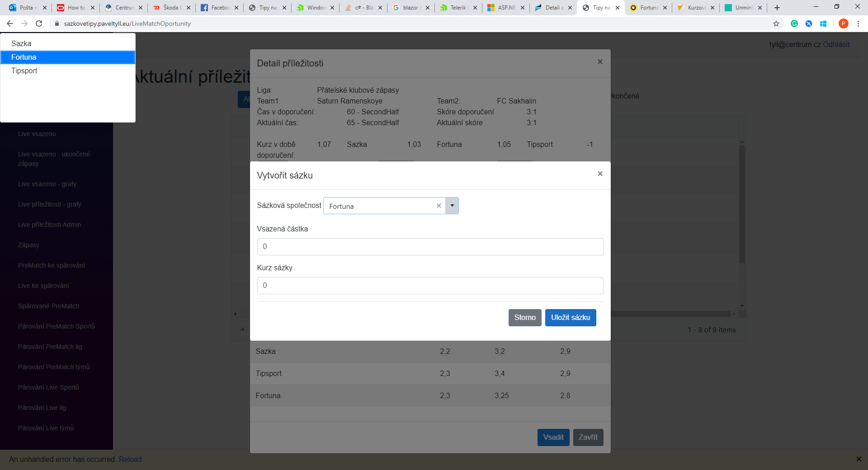Clear the selected Sázková společnost value
Image resolution: width=868 pixels, height=470 pixels.
coord(439,206)
